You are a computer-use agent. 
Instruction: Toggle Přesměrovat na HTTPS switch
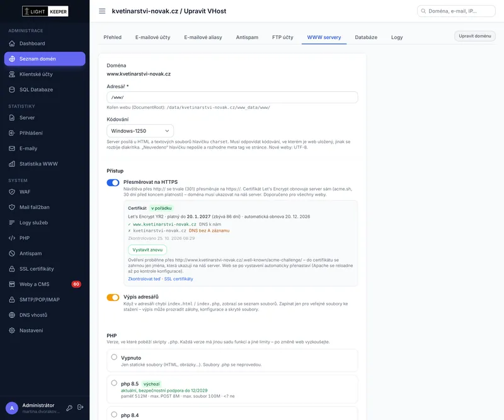[113, 183]
